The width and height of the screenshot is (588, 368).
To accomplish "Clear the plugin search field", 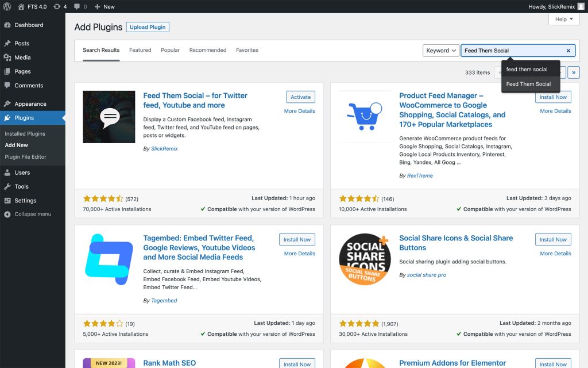I will coord(568,51).
